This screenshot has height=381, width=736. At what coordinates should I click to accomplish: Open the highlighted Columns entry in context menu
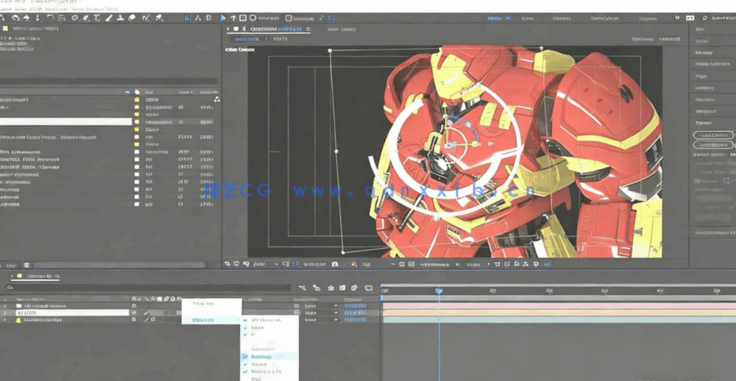click(211, 320)
